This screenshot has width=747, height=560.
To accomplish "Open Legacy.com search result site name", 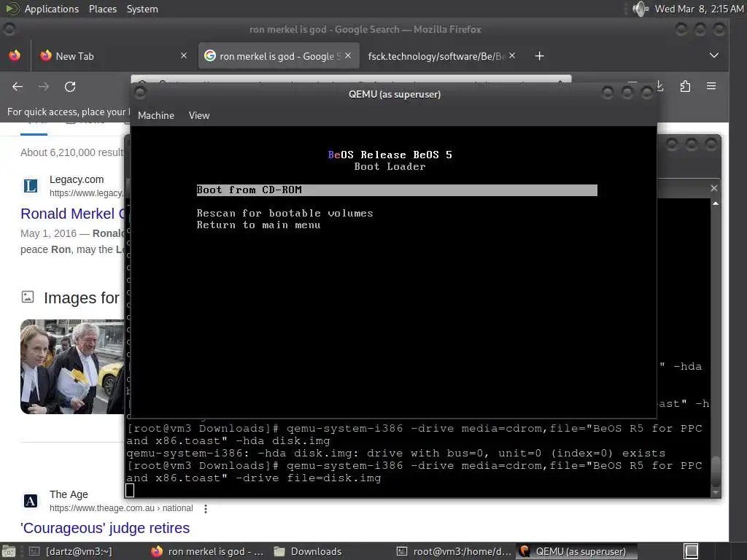I will coord(77,179).
